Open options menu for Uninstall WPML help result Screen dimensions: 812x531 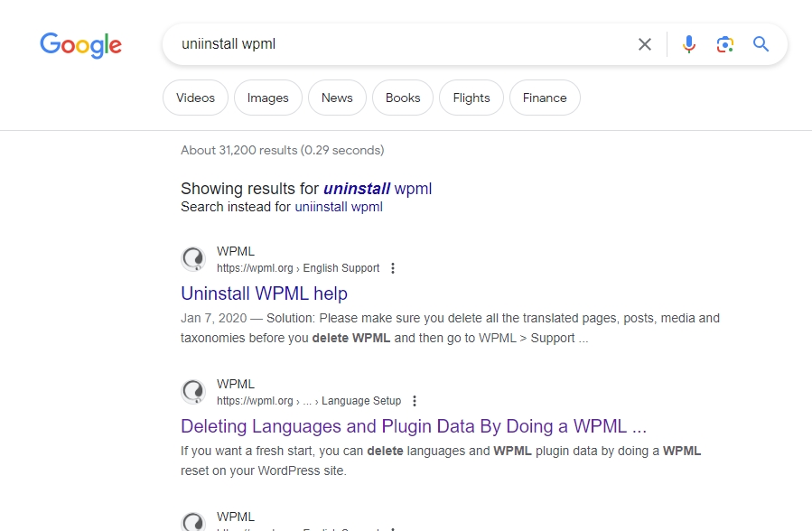click(x=393, y=268)
